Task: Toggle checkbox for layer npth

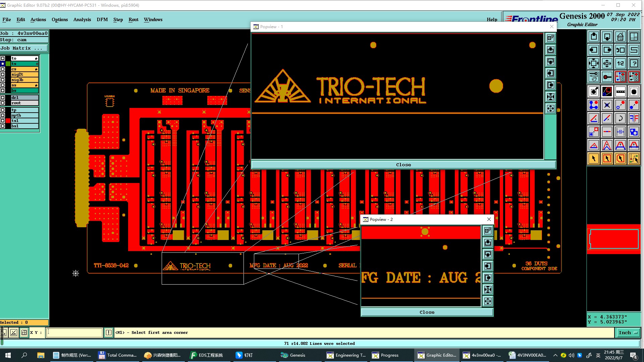Action: [3, 115]
